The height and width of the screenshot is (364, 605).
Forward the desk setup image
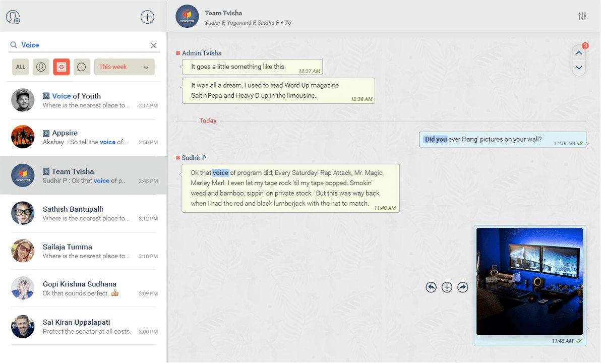pyautogui.click(x=463, y=287)
